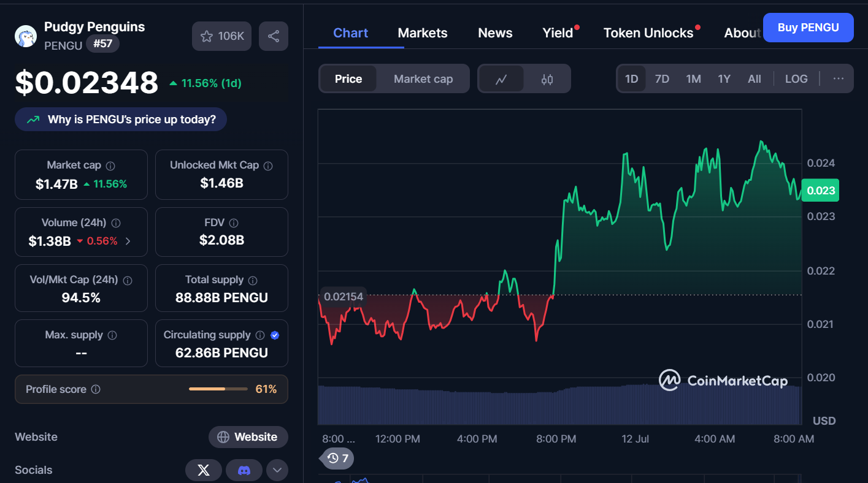Open the Token Unlocks tab
Image resolution: width=868 pixels, height=483 pixels.
coord(648,33)
